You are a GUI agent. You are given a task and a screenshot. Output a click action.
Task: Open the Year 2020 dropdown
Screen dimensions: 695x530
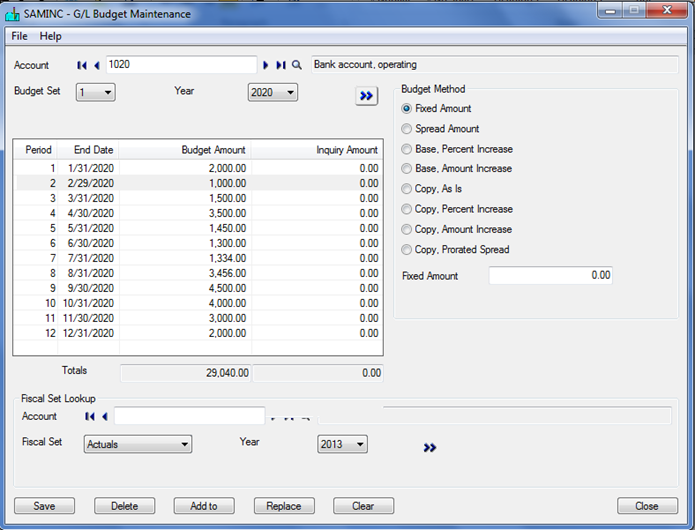tap(273, 93)
